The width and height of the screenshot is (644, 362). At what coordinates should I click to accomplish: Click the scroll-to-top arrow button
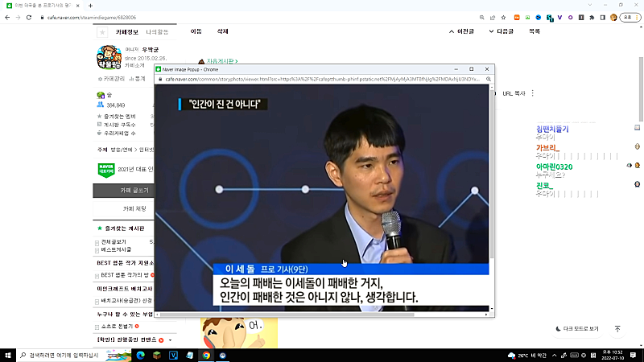[x=617, y=329]
